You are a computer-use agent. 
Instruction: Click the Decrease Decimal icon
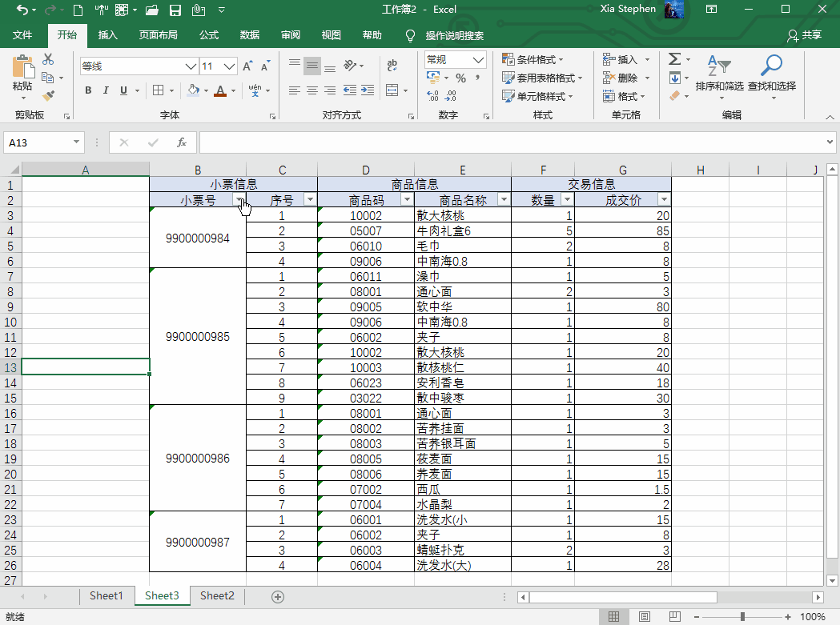451,96
